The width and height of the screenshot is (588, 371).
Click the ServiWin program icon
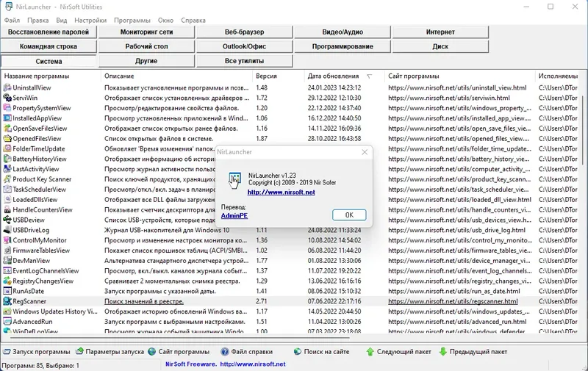pos(7,98)
